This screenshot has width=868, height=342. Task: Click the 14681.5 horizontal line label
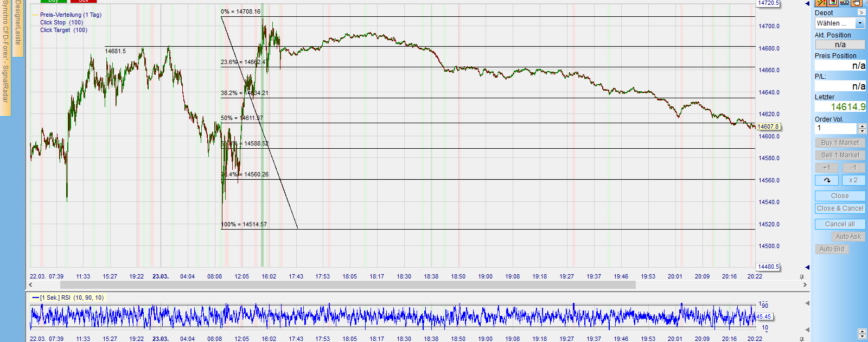point(115,51)
